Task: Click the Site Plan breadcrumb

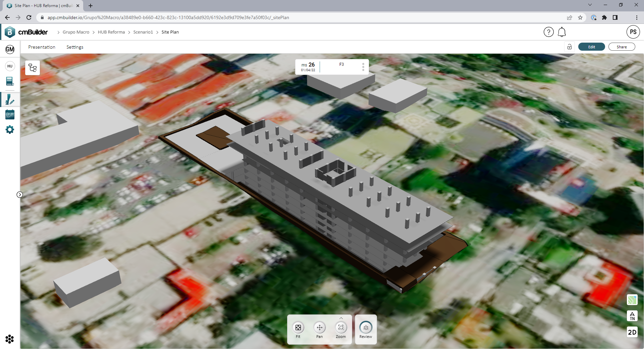Action: (170, 32)
